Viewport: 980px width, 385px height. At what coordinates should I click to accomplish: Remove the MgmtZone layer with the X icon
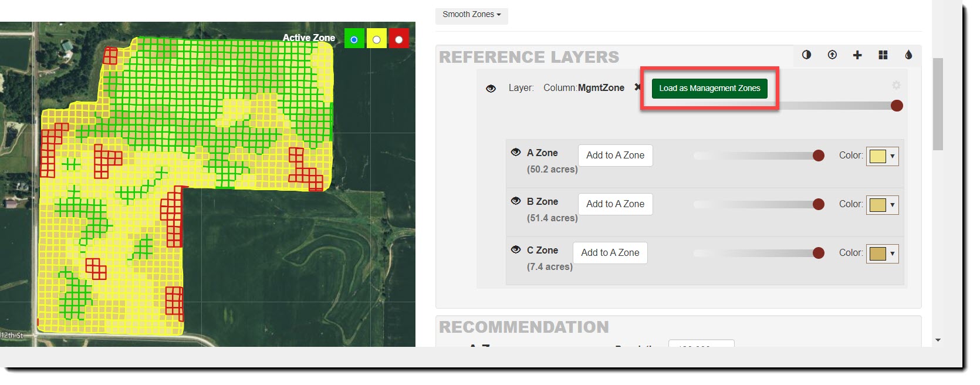637,87
